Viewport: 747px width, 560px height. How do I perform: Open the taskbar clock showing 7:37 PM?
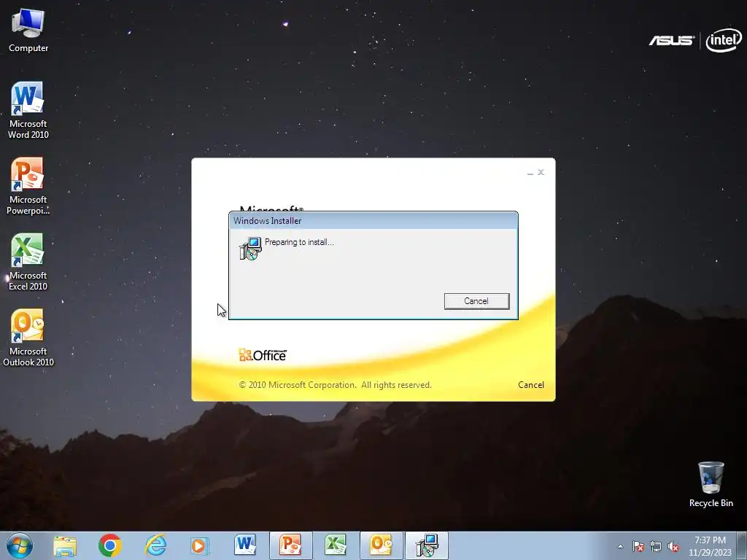coord(710,546)
